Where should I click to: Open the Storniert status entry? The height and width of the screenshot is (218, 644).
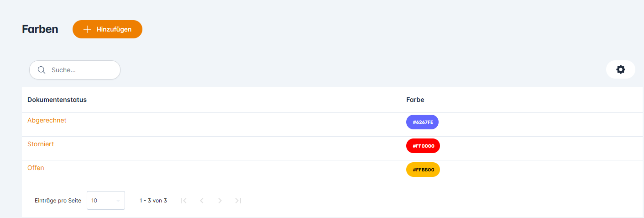[41, 144]
